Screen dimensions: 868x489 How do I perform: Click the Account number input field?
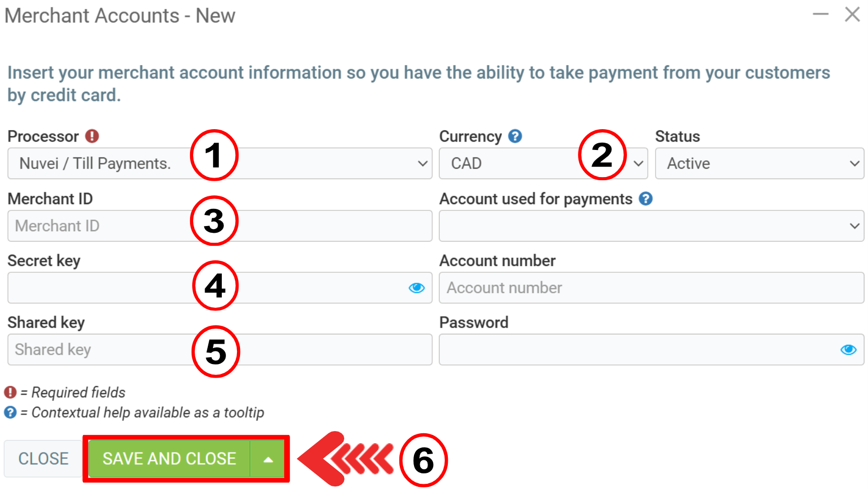651,288
